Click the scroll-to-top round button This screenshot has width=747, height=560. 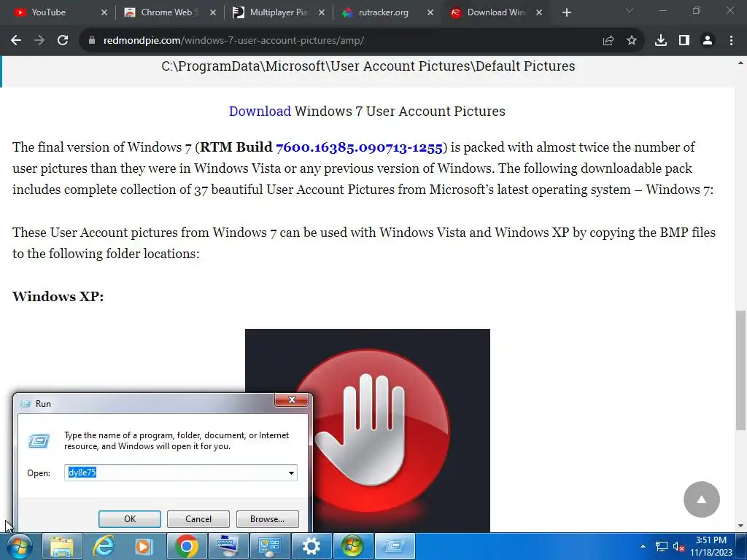(701, 499)
